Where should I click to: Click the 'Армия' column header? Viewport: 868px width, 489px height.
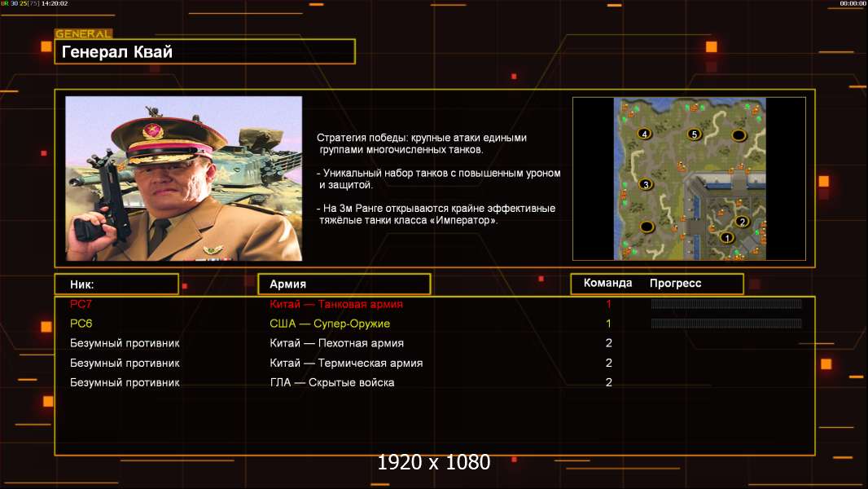click(344, 284)
